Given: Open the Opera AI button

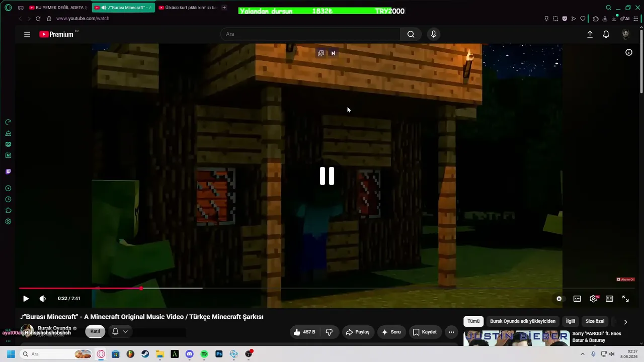Looking at the screenshot, I should (625, 19).
